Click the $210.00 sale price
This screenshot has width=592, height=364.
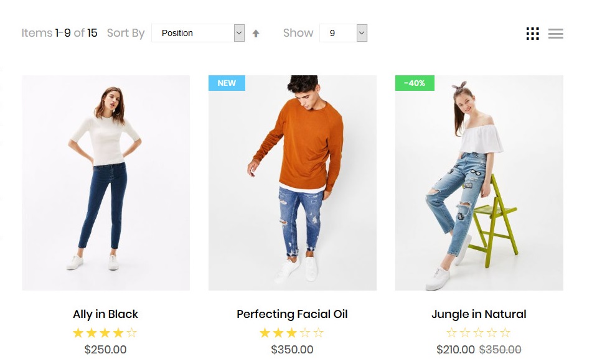(456, 350)
